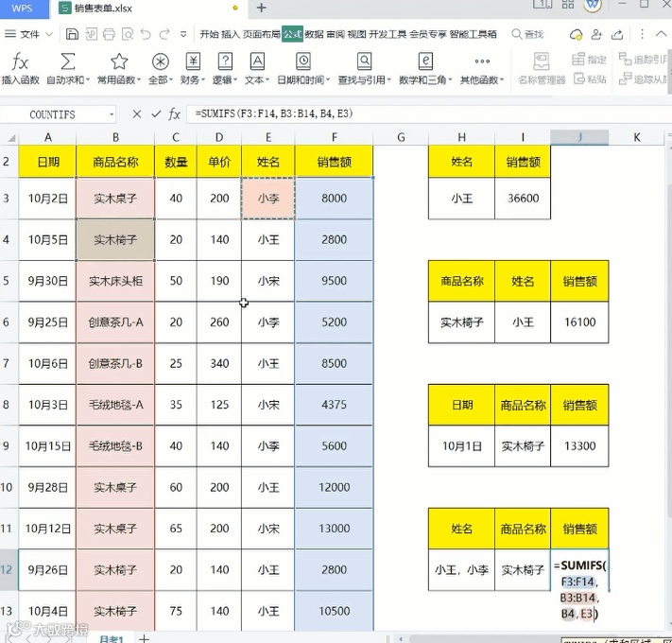Screen dimensions: 672x643
Task: Click cell E3 containing 小李
Action: [268, 198]
